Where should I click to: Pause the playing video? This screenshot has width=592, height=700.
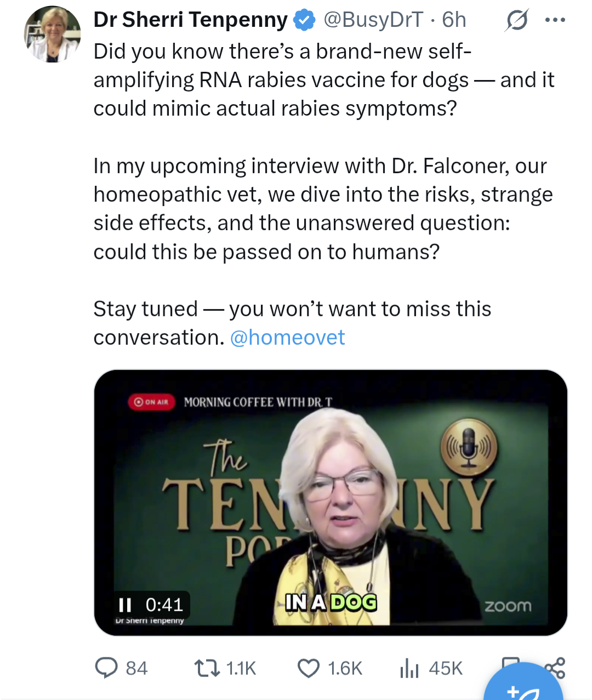(x=125, y=605)
